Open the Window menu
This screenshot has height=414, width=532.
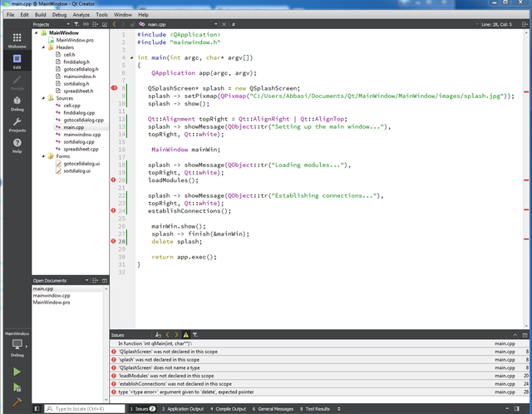(123, 15)
